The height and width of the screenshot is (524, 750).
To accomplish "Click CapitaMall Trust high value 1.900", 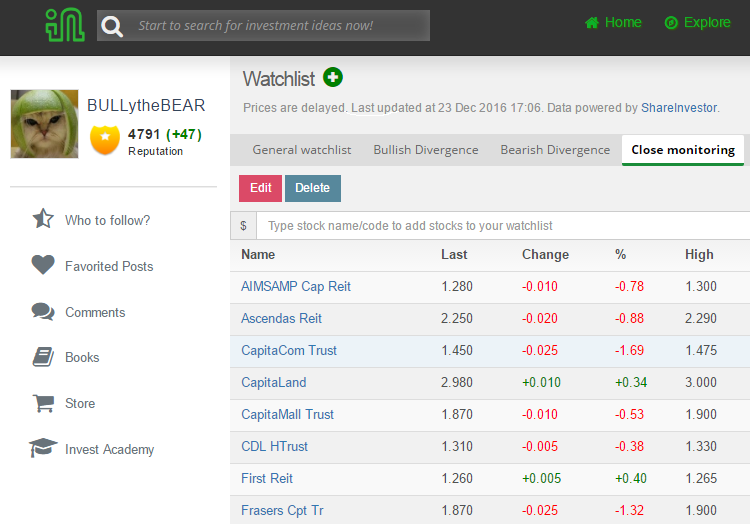I will [x=701, y=415].
